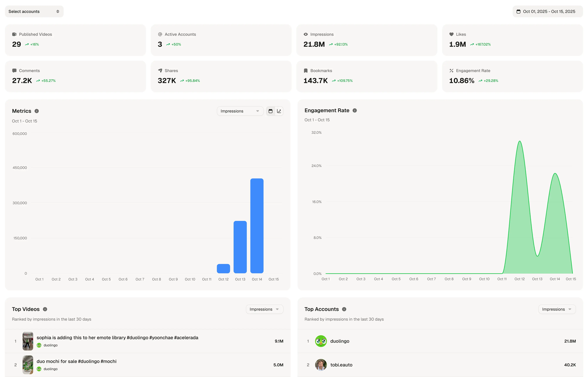588x377 pixels.
Task: Click the Metrics info icon
Action: tap(37, 111)
